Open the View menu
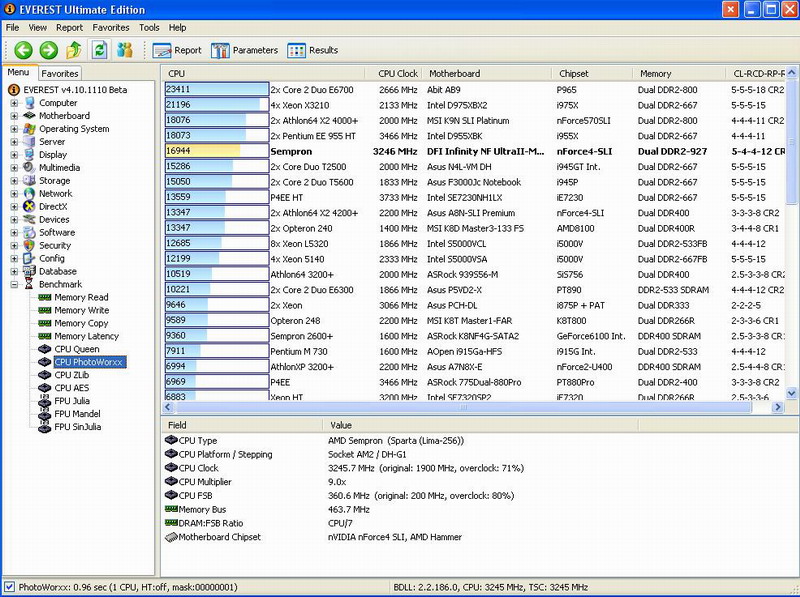The height and width of the screenshot is (597, 800). [x=37, y=28]
